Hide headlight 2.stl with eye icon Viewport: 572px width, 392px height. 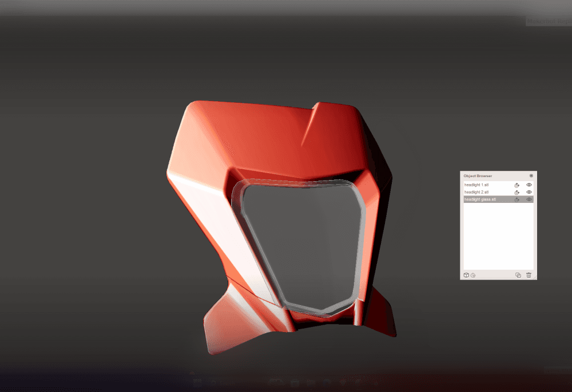point(529,192)
